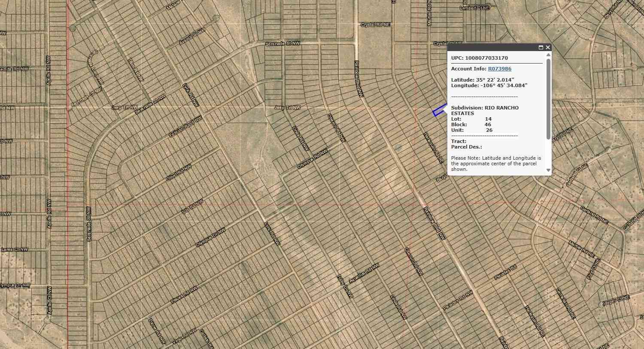Click the Ida Rd NW street label
Screen dimensions: 644x349
click(192, 207)
